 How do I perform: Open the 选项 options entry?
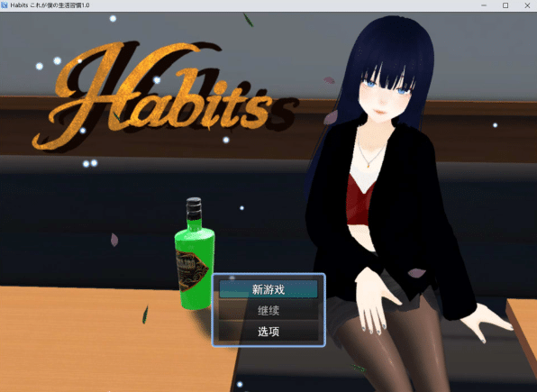pos(268,332)
